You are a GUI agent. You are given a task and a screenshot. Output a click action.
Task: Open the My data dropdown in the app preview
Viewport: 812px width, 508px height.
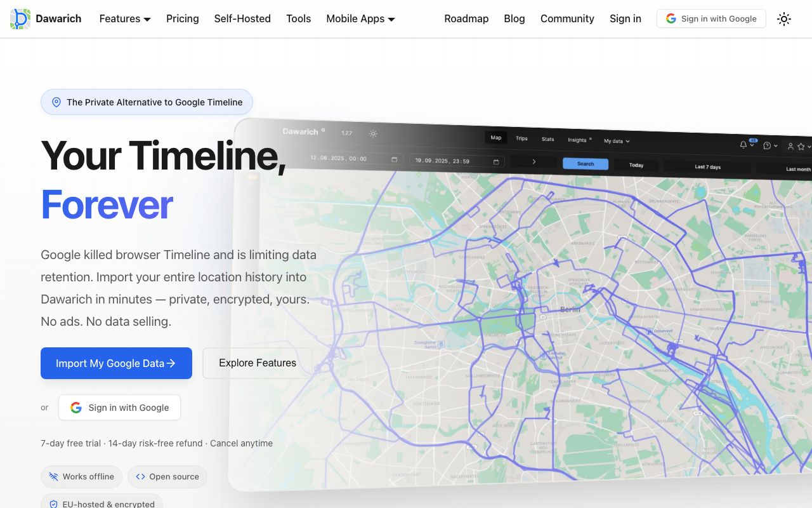click(x=617, y=141)
